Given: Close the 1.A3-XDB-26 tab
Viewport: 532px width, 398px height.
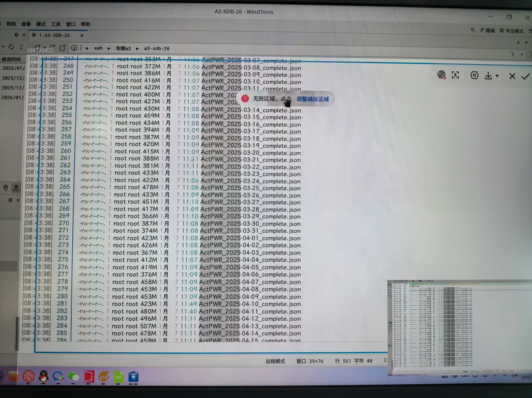Looking at the screenshot, I should click(82, 35).
